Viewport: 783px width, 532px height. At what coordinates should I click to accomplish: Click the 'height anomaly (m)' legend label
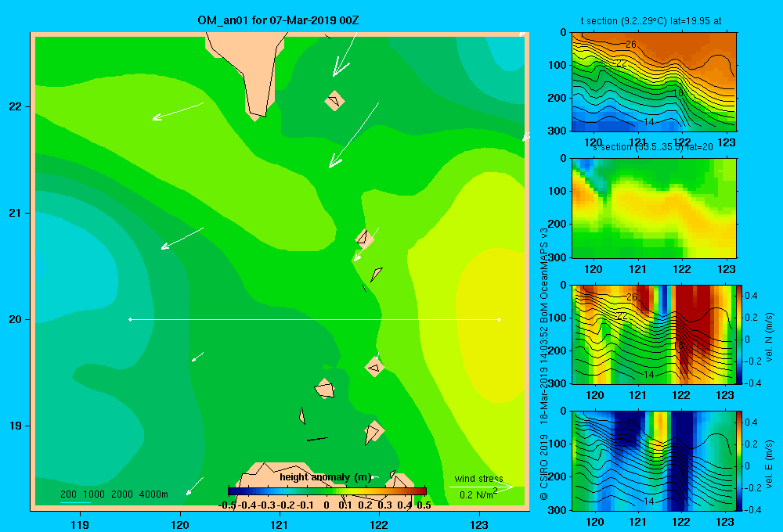(x=326, y=477)
